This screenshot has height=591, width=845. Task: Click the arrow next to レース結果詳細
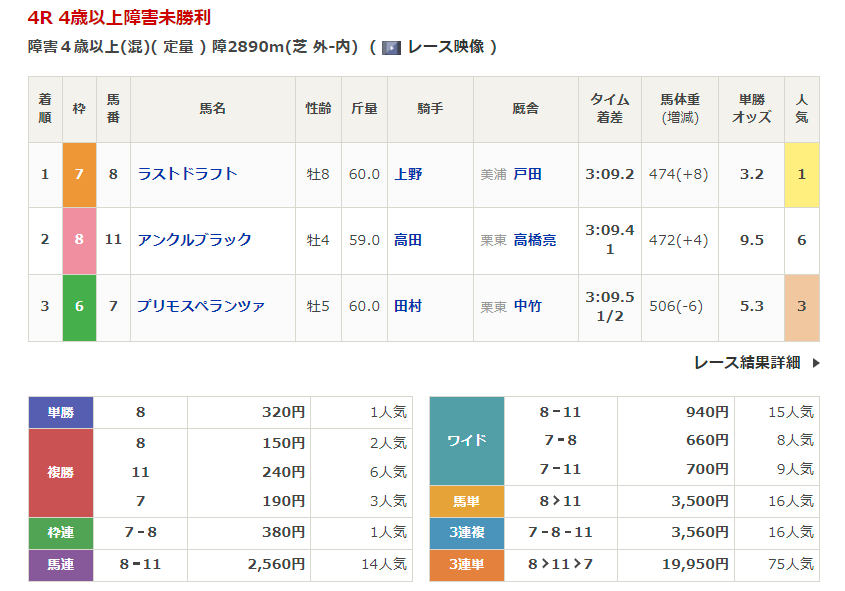[x=816, y=363]
